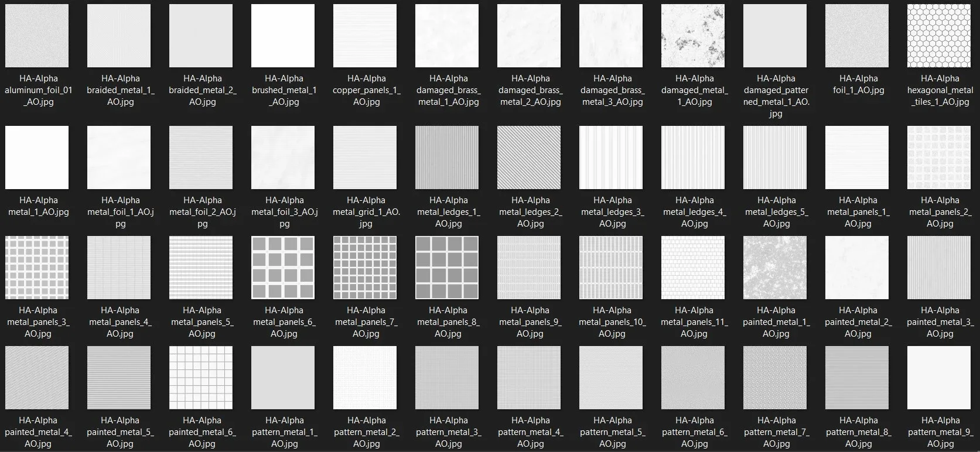This screenshot has width=980, height=452.
Task: Select the metal_grid_1_AO.jpg thumbnail
Action: pyautogui.click(x=365, y=157)
